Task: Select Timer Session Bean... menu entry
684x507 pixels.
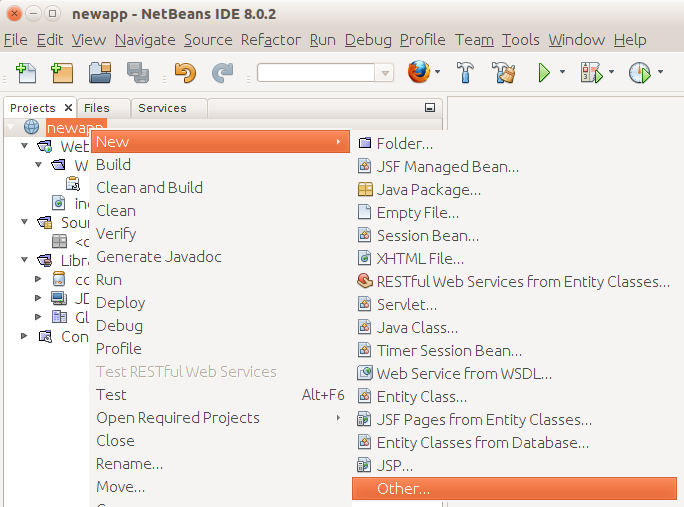Action: click(514, 350)
